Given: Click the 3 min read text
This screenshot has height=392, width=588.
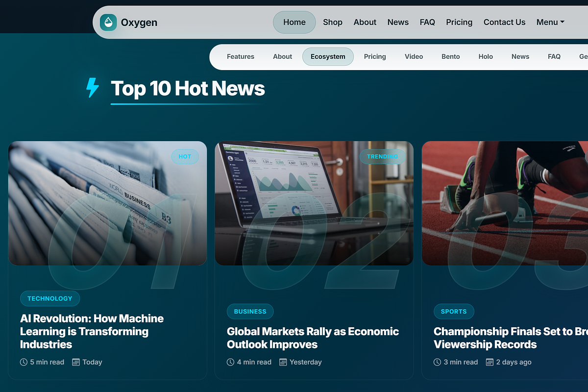Looking at the screenshot, I should point(461,362).
